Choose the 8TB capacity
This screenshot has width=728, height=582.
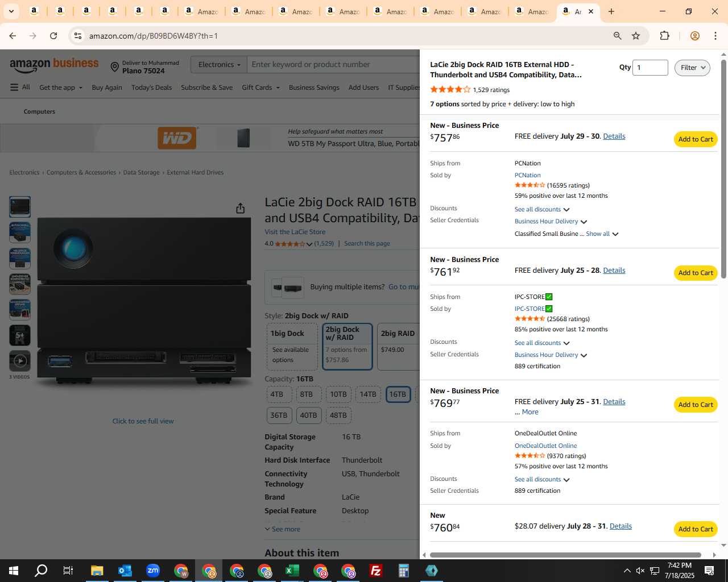[x=309, y=394]
